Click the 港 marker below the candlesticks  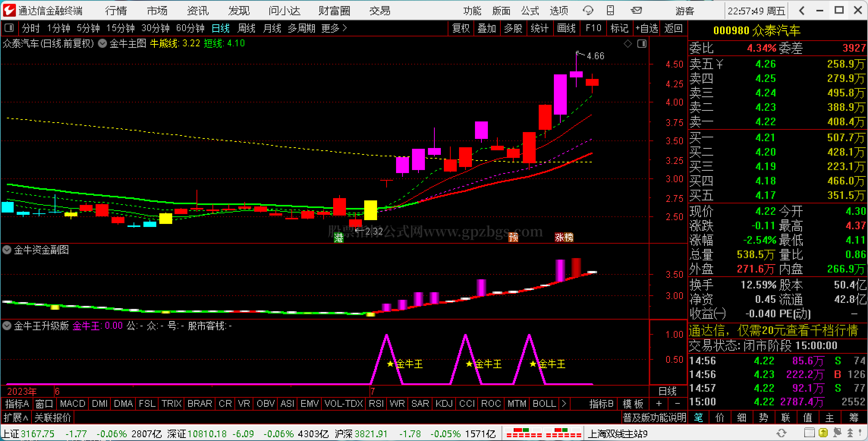pos(338,238)
